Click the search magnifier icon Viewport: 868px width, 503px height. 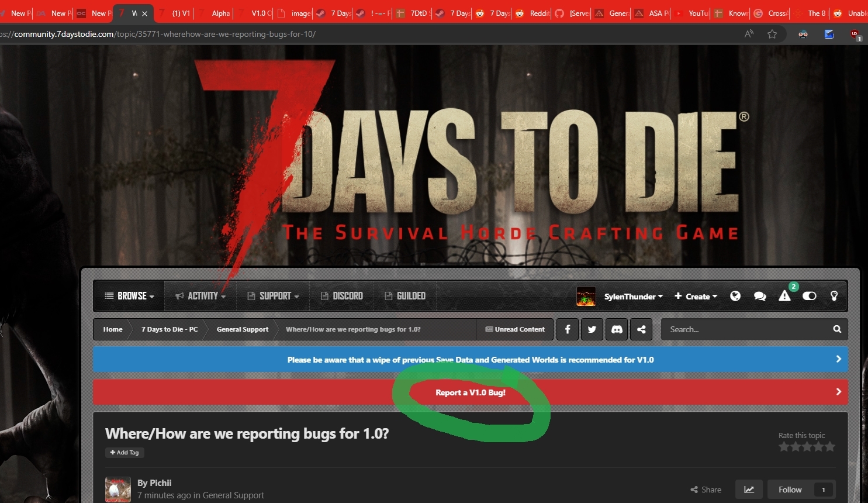pyautogui.click(x=837, y=329)
